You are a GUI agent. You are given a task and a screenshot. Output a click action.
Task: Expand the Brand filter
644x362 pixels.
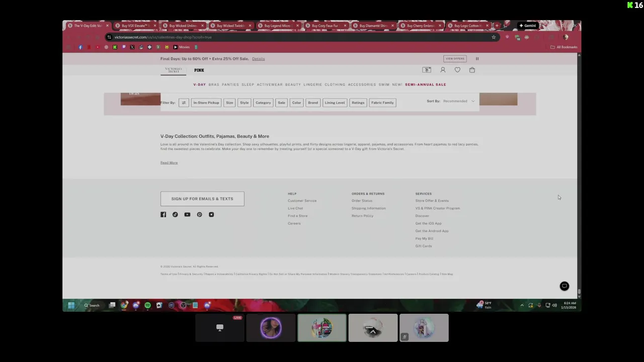(x=313, y=103)
